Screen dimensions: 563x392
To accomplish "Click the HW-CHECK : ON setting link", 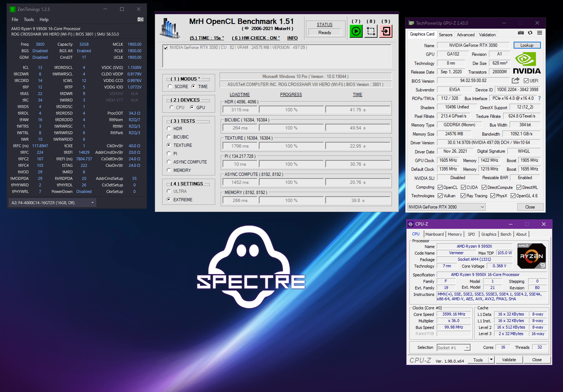I will pos(256,38).
